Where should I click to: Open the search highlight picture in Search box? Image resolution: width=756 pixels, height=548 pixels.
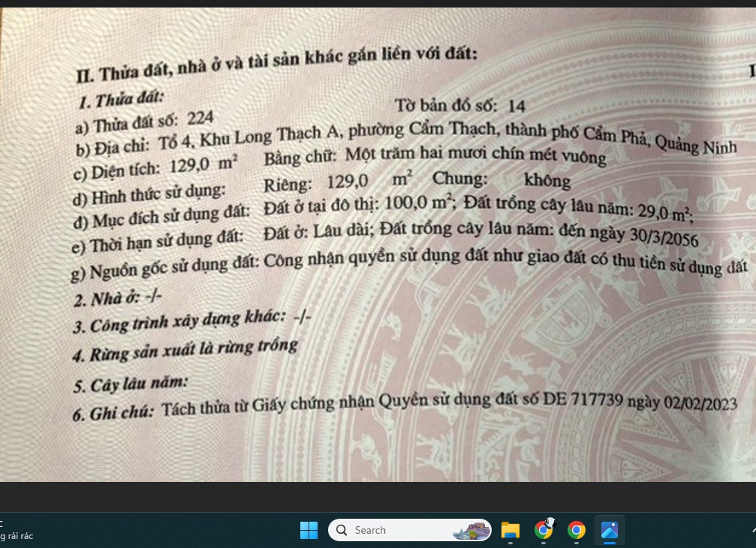point(471,530)
